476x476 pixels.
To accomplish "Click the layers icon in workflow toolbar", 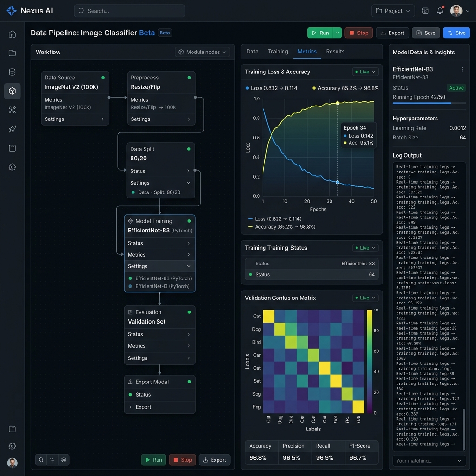I will (x=64, y=460).
